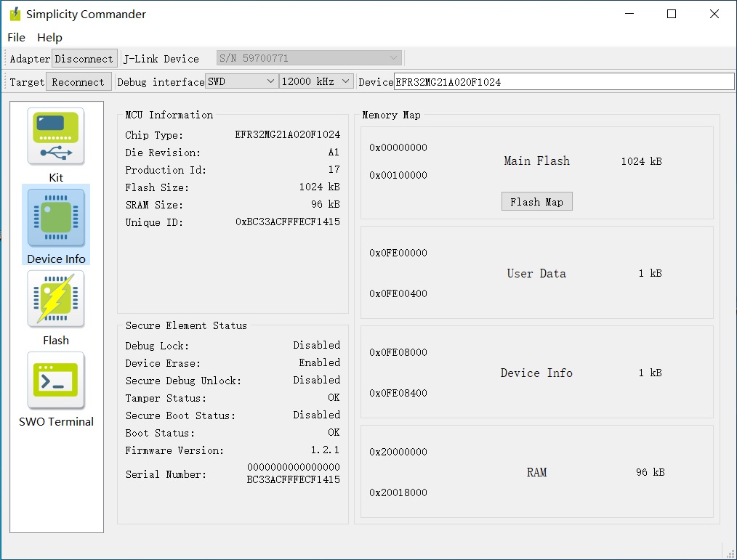Open the Flash Map button
Image resolution: width=737 pixels, height=560 pixels.
point(536,202)
